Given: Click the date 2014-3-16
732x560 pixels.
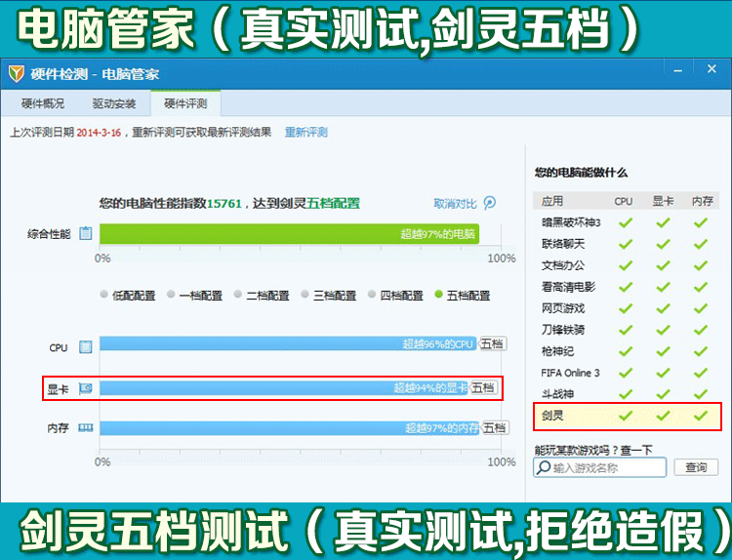Looking at the screenshot, I should pos(99,133).
